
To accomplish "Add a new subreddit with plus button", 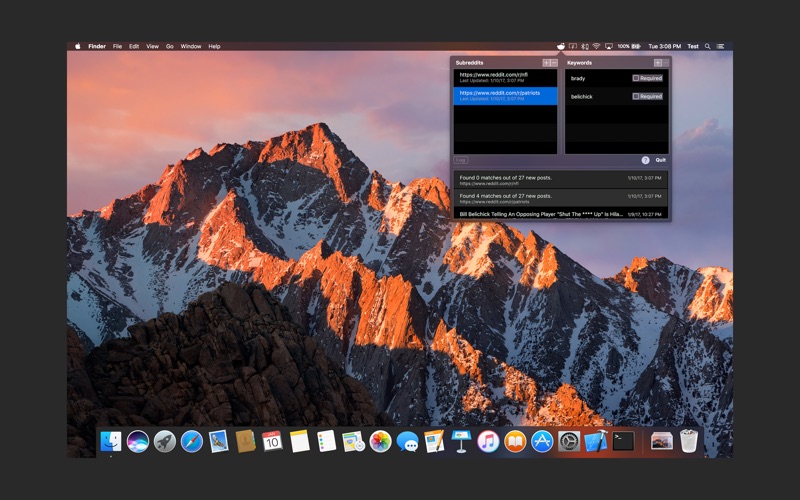I will coord(546,63).
